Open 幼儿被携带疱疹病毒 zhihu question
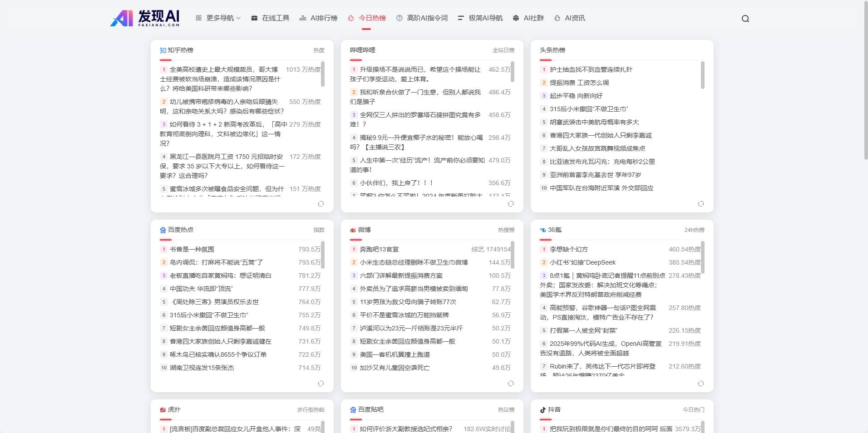Viewport: 868px width, 433px height. 222,107
